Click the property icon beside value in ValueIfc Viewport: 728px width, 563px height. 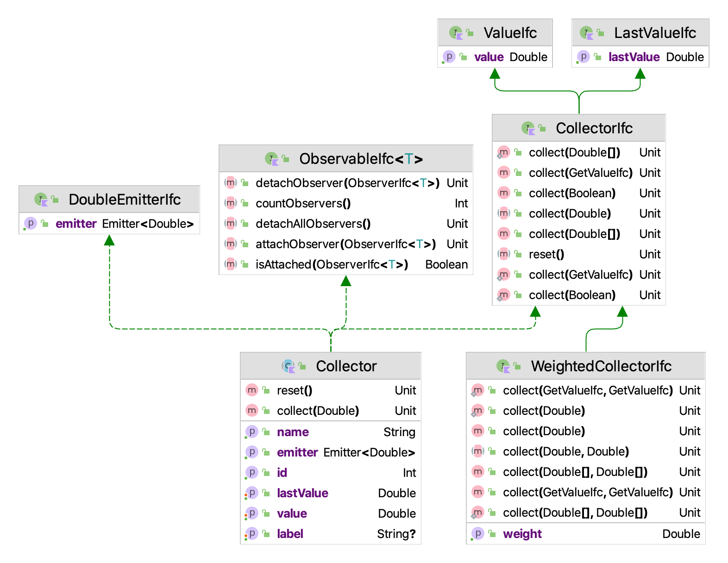(x=448, y=57)
